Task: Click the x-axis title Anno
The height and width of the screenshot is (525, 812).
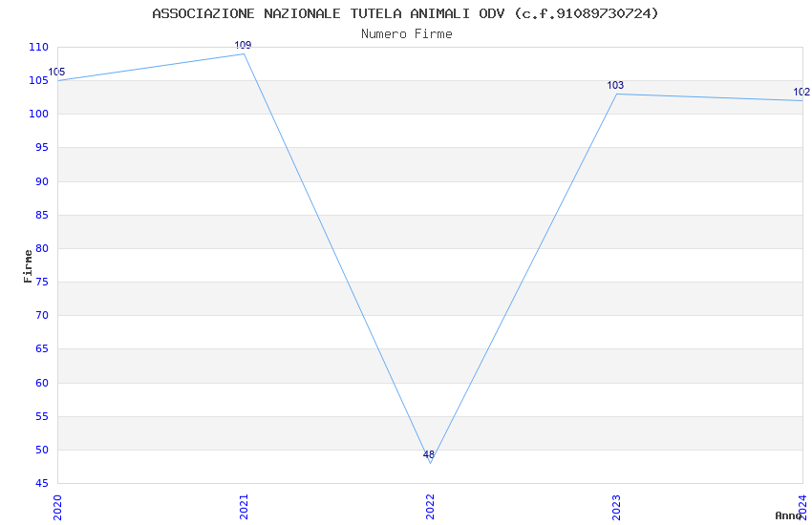Action: (x=788, y=515)
